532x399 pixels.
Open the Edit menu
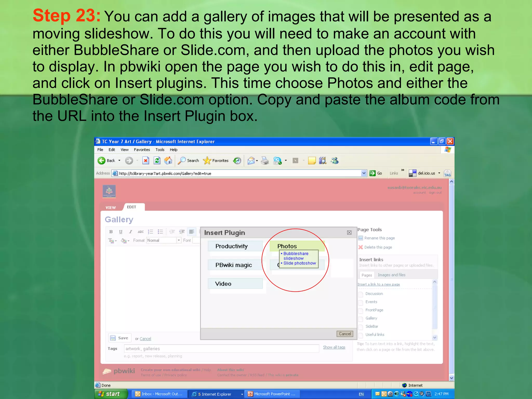[x=112, y=150]
